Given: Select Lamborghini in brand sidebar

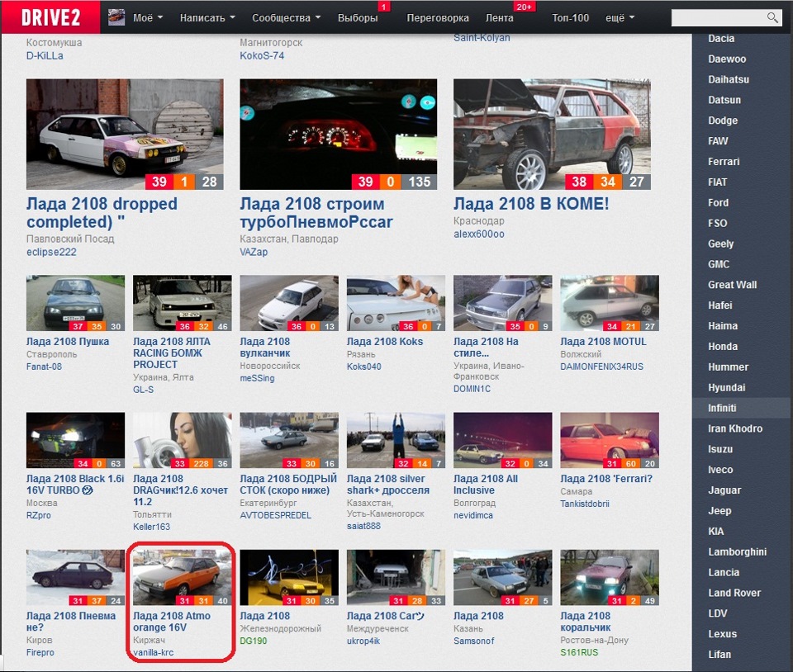Looking at the screenshot, I should pyautogui.click(x=737, y=551).
